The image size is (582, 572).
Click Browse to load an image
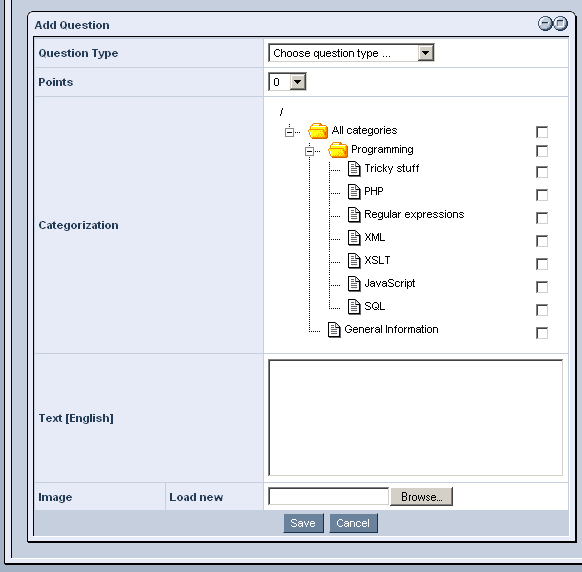click(421, 497)
